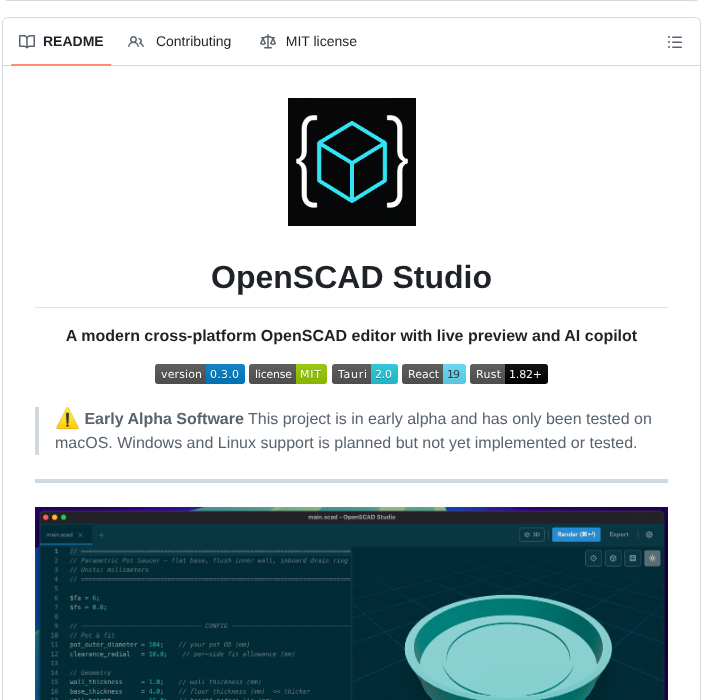Click the highlighted sun icon in preview
701x700 pixels.
pyautogui.click(x=652, y=558)
